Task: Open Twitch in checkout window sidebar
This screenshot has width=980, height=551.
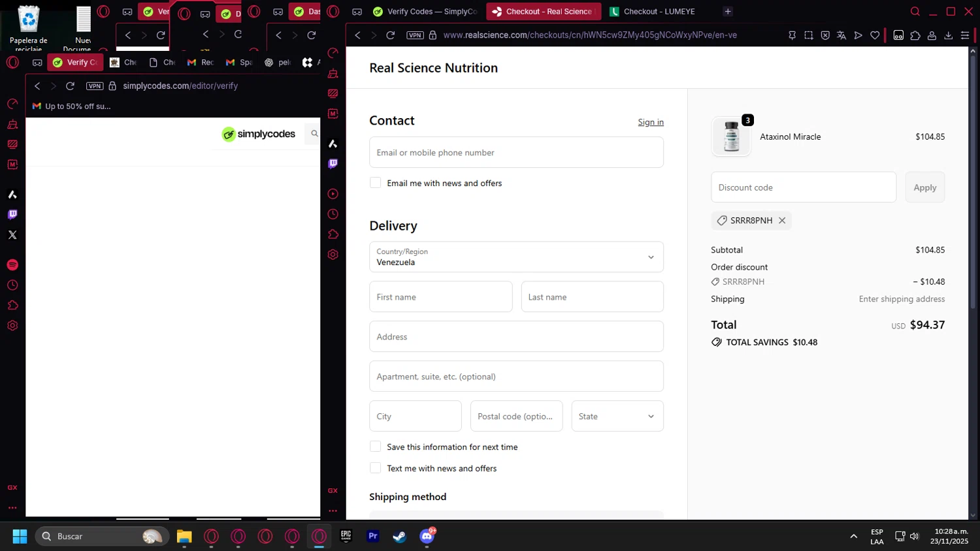Action: pos(333,164)
